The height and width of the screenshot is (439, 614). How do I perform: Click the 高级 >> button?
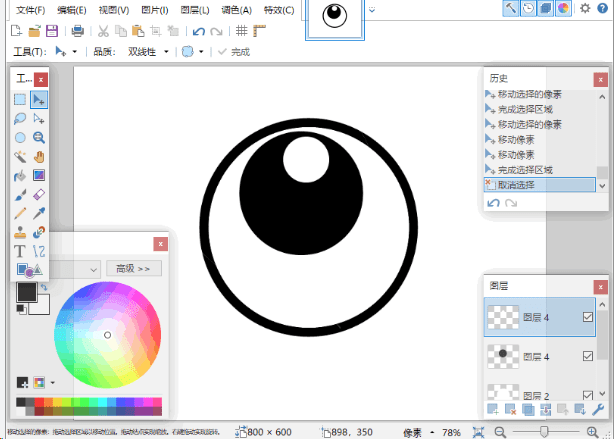133,268
